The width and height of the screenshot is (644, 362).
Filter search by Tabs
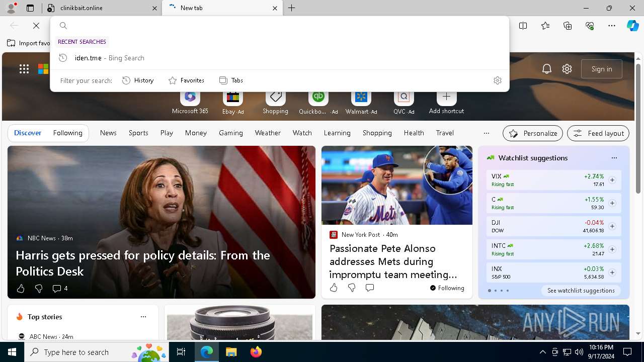(231, 80)
